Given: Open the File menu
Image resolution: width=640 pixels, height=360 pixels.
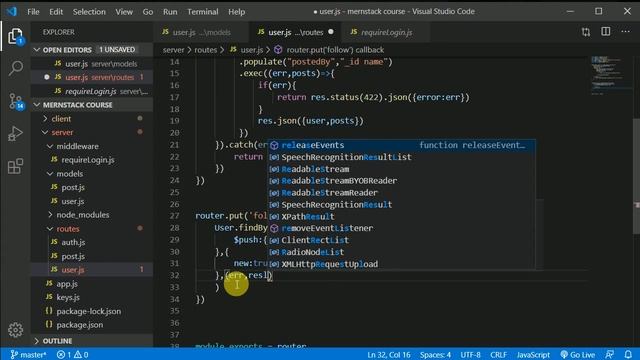Looking at the screenshot, I should (33, 11).
